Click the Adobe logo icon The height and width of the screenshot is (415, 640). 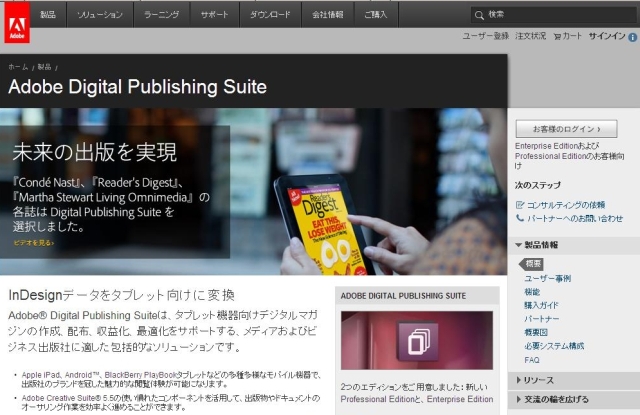(17, 22)
